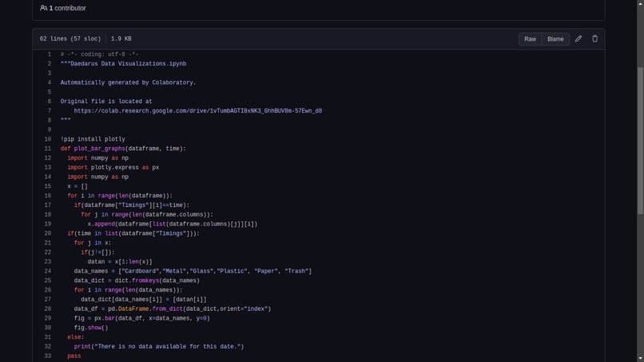This screenshot has width=644, height=362.
Task: Select line number 4
Action: click(50, 82)
